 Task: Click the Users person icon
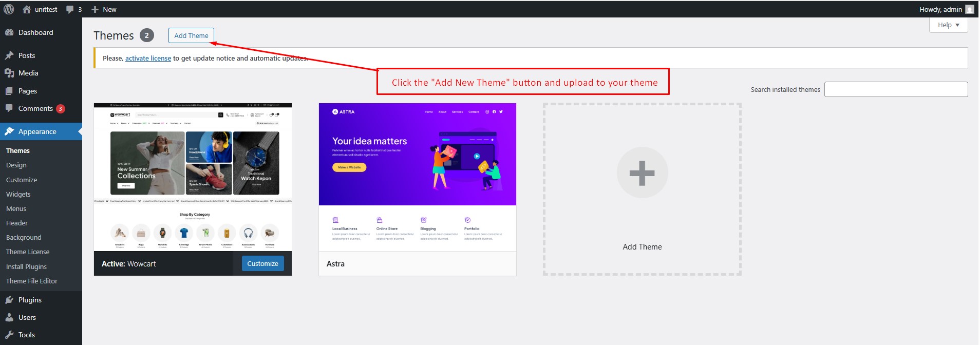point(9,317)
